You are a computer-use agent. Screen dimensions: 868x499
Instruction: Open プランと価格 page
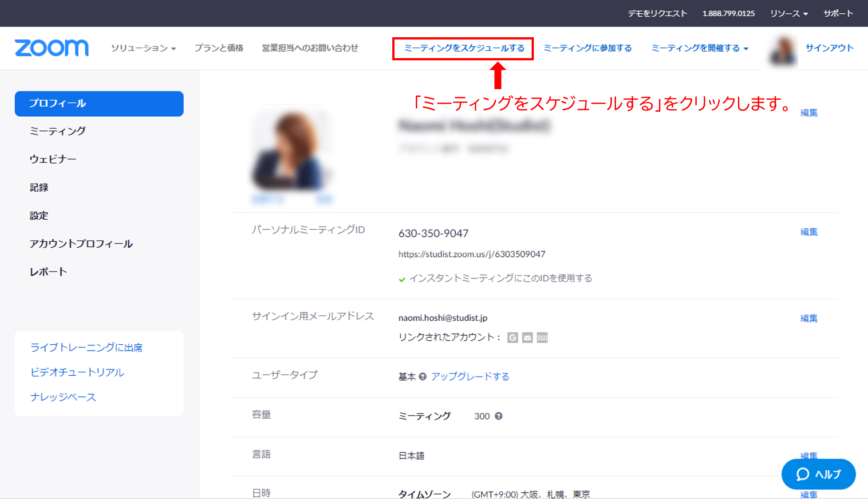pos(219,48)
